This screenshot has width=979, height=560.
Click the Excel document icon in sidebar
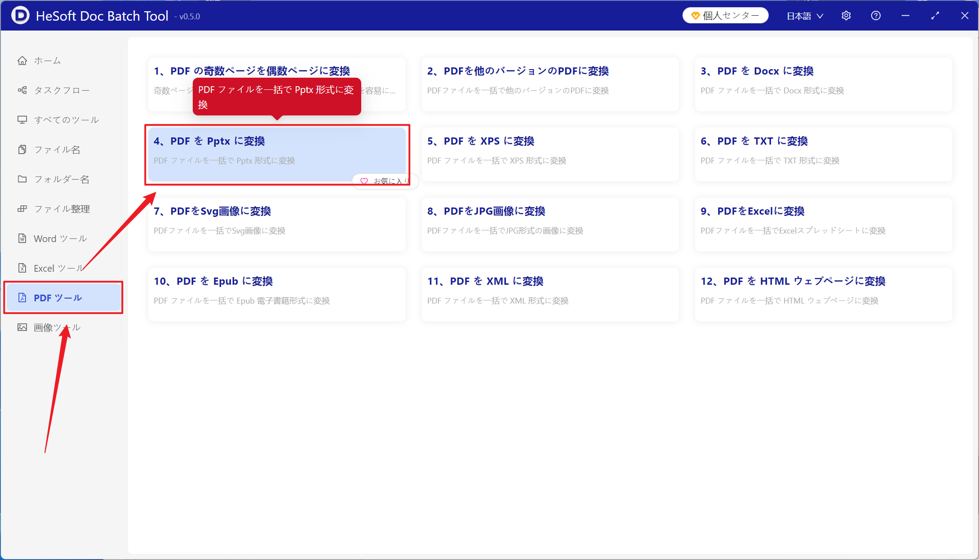[x=22, y=268]
